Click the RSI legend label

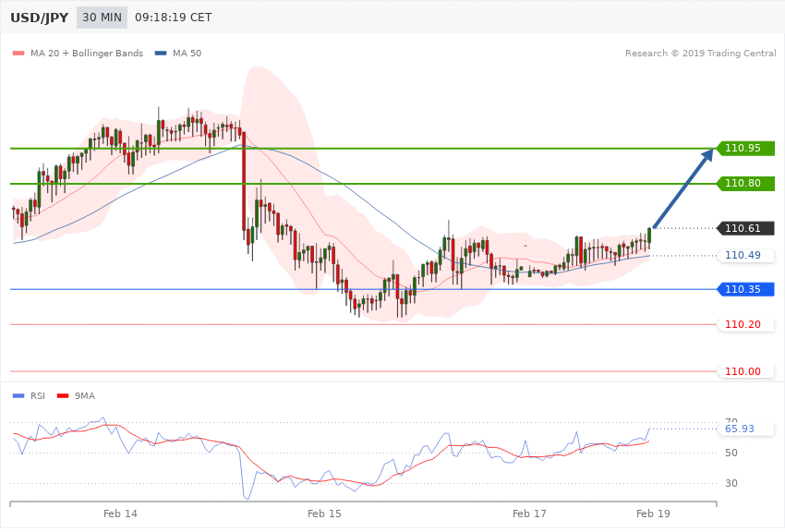pyautogui.click(x=38, y=396)
